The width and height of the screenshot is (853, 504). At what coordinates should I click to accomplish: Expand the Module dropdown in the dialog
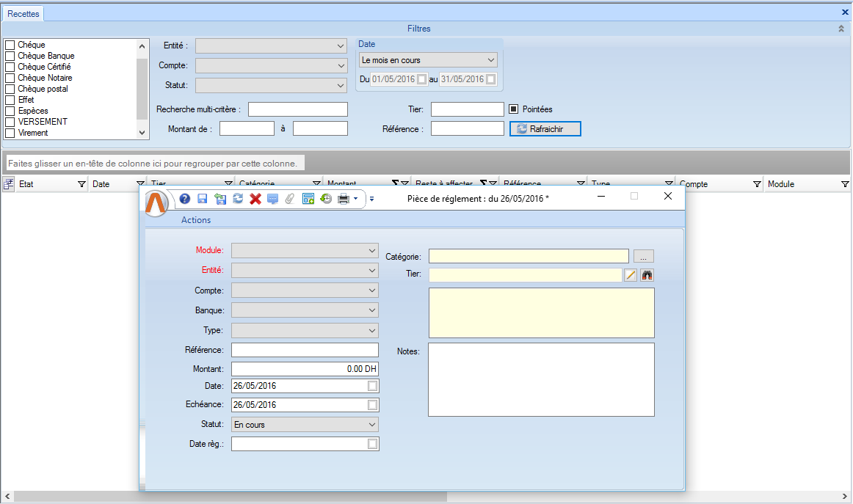coord(305,251)
